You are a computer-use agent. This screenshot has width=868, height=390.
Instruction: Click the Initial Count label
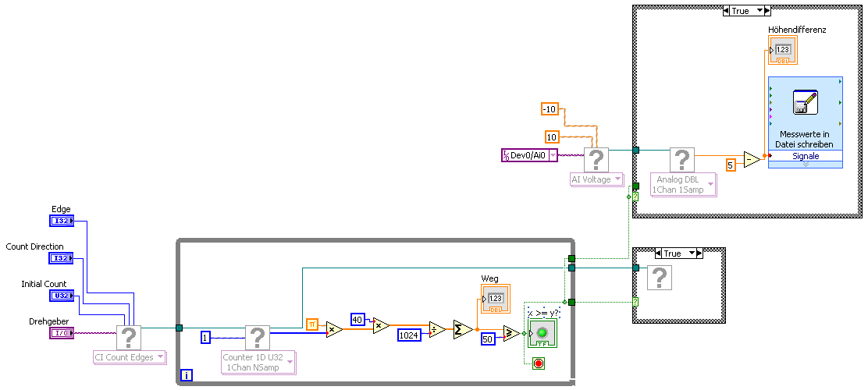pos(44,284)
